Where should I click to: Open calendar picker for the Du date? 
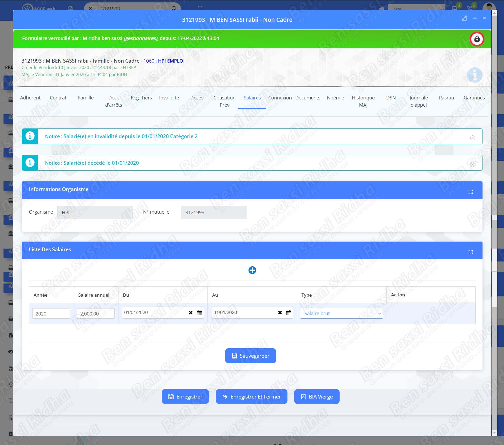pos(199,313)
